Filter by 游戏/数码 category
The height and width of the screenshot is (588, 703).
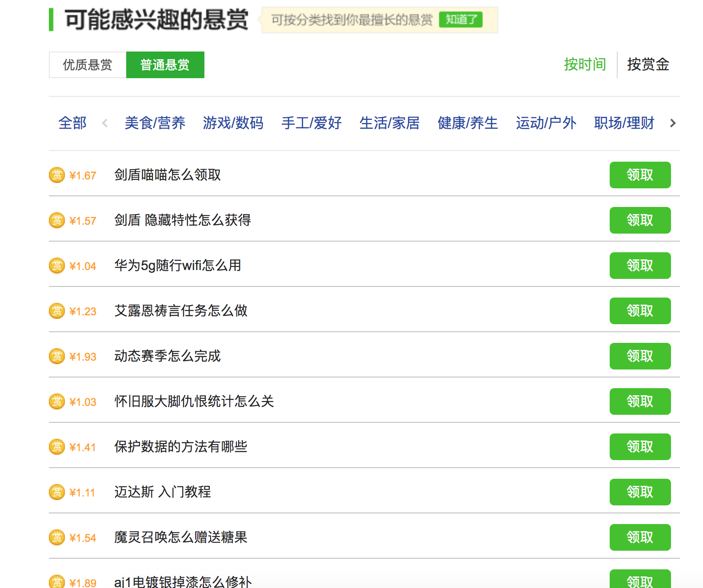[x=233, y=123]
